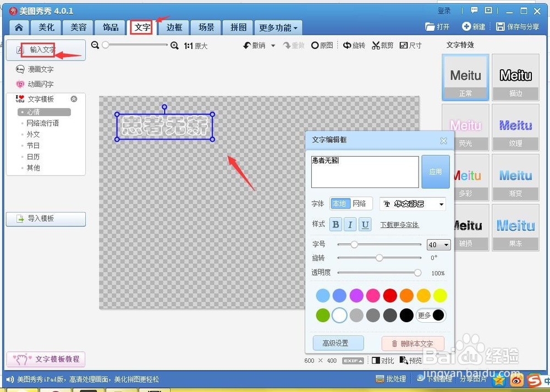Click the 删除本文字 button
The height and width of the screenshot is (392, 550).
pos(413,343)
